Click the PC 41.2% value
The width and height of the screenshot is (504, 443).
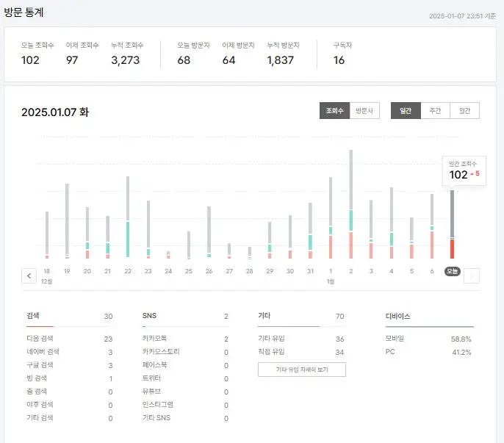461,352
